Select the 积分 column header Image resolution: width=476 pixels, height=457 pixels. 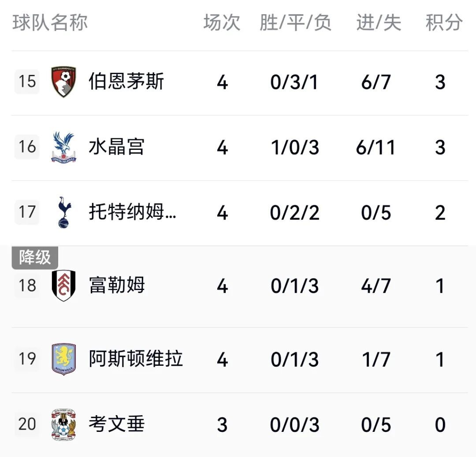pos(444,22)
